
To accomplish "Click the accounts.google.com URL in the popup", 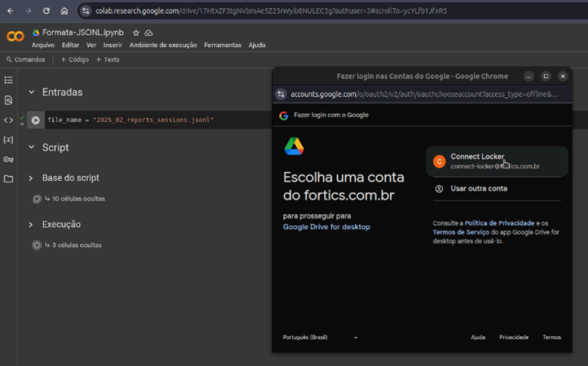I will (424, 94).
